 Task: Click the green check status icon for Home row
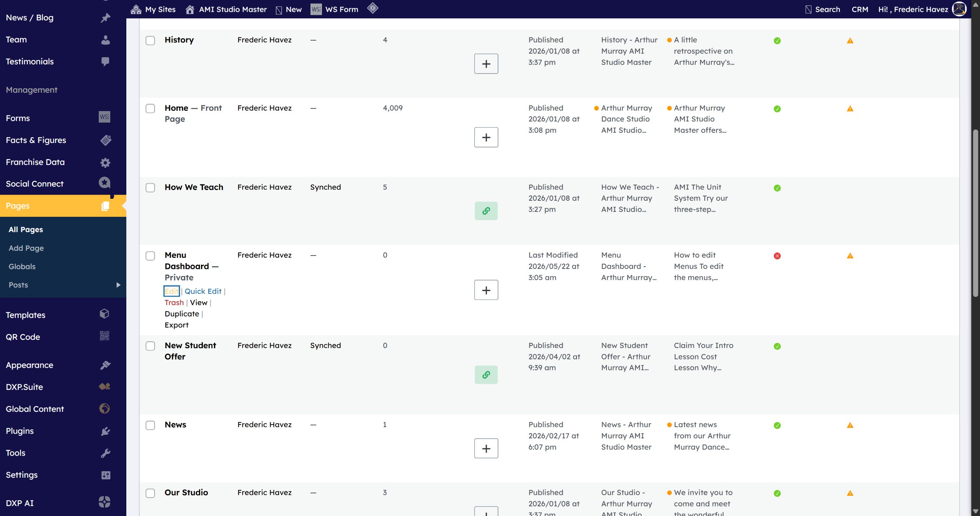pyautogui.click(x=777, y=109)
